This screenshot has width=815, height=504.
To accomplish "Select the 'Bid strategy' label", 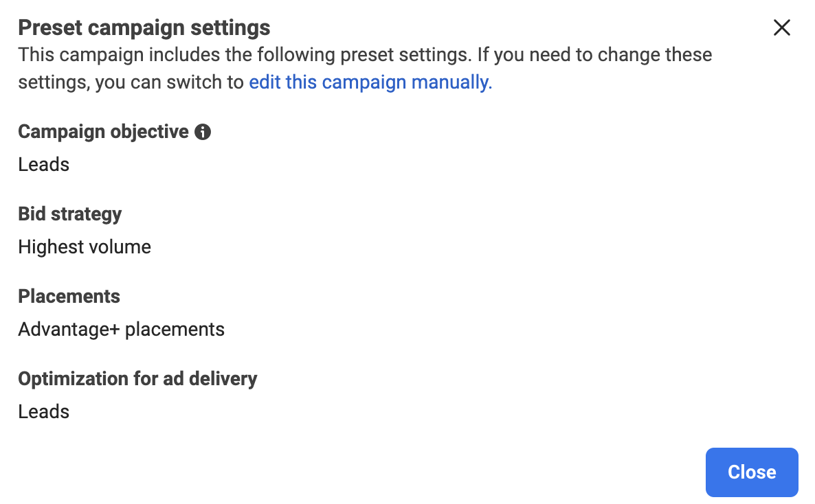I will pos(69,214).
